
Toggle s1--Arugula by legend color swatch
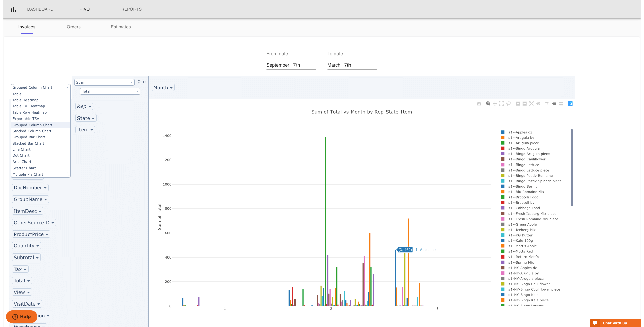coord(503,138)
